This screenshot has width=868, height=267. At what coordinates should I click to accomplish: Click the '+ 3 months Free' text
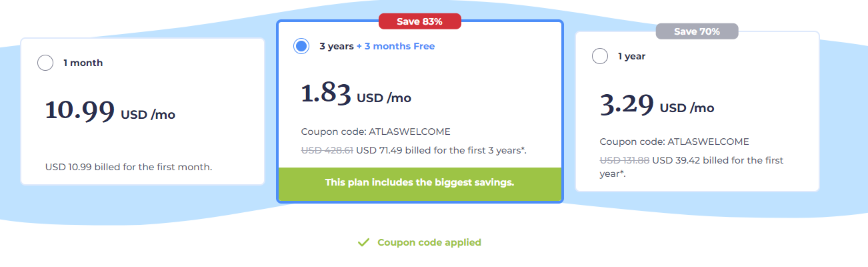[395, 46]
